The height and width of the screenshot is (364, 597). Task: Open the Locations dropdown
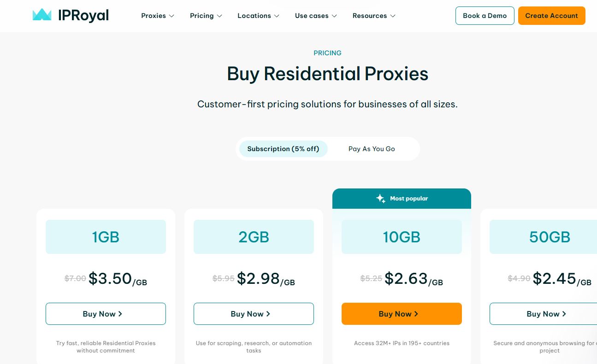coord(259,16)
